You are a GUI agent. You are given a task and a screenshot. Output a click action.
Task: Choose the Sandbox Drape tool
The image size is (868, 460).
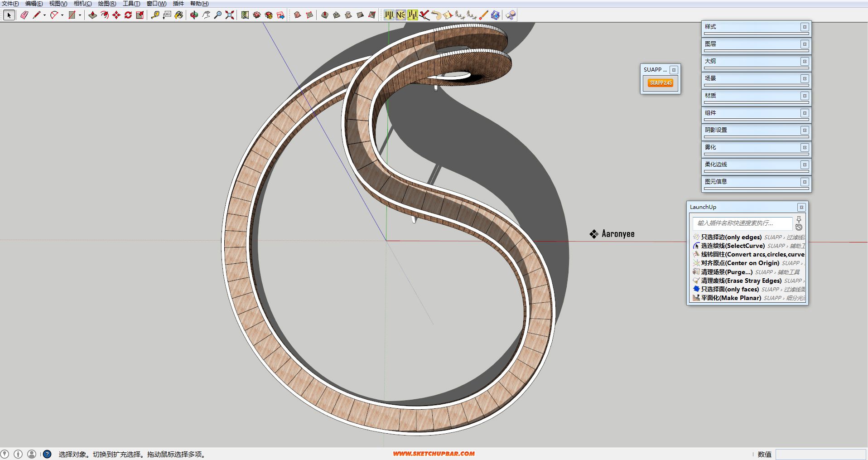(348, 15)
